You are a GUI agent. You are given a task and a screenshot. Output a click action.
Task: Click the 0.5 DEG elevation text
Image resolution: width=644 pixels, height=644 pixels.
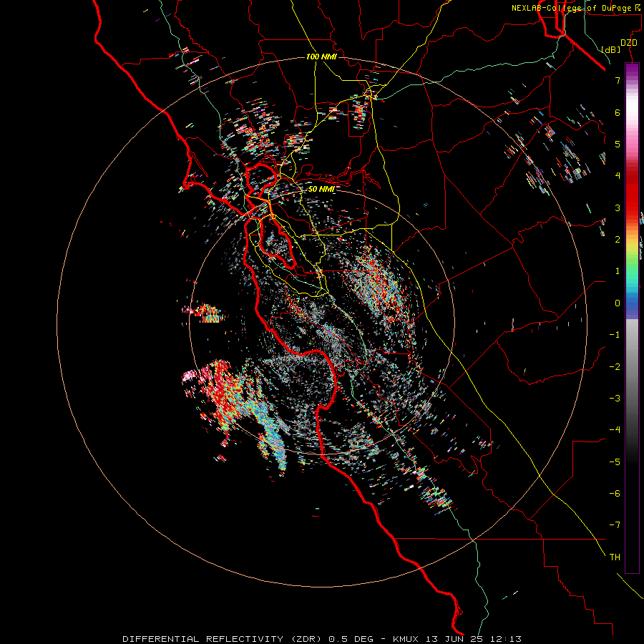[x=351, y=639]
